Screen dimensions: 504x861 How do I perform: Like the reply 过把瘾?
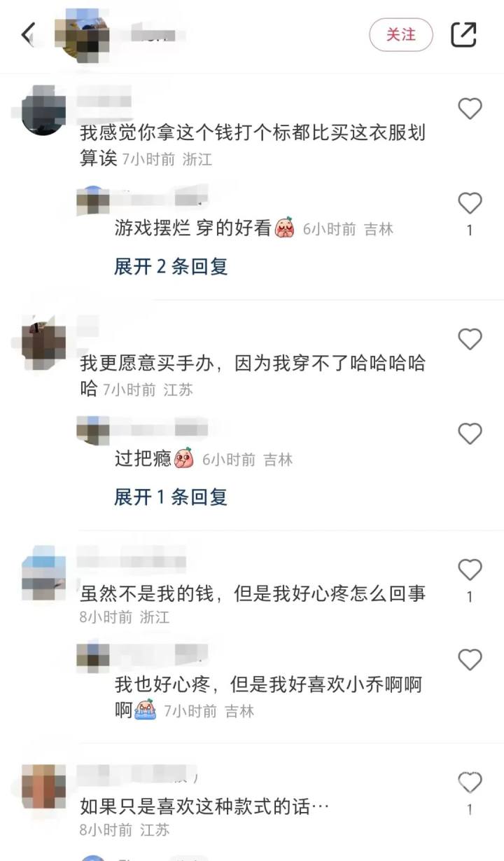[470, 434]
